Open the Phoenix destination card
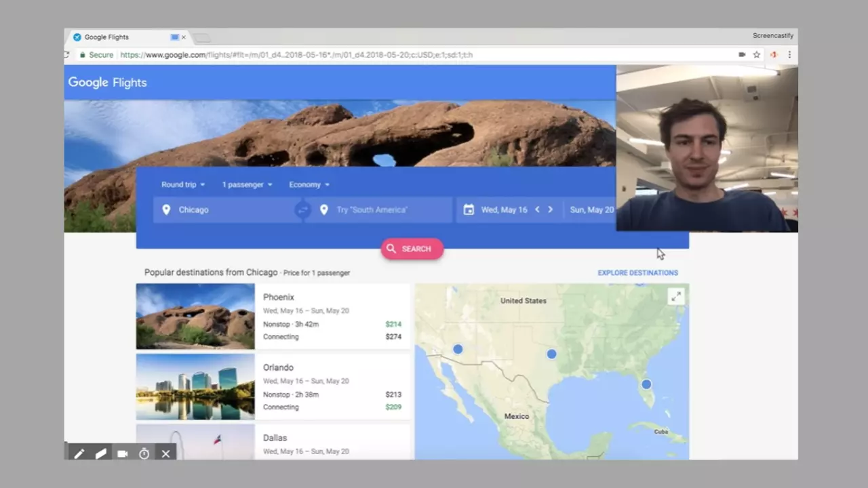Image resolution: width=868 pixels, height=488 pixels. click(273, 317)
